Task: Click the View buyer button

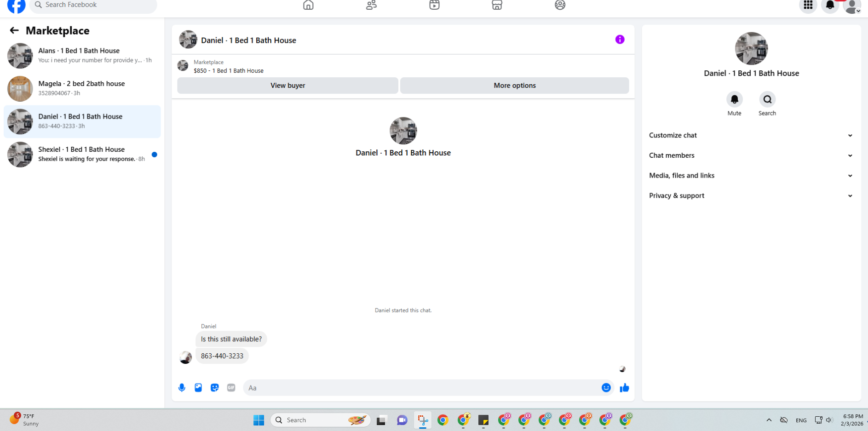Action: coord(287,86)
